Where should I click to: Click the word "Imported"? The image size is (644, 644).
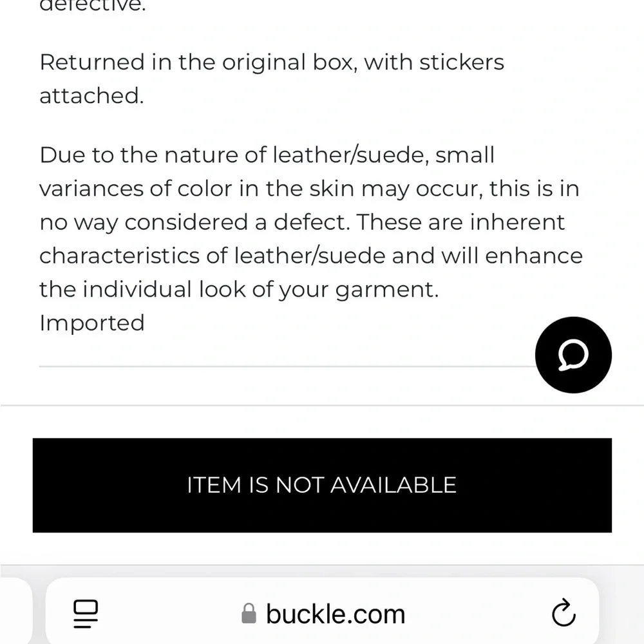pyautogui.click(x=92, y=323)
